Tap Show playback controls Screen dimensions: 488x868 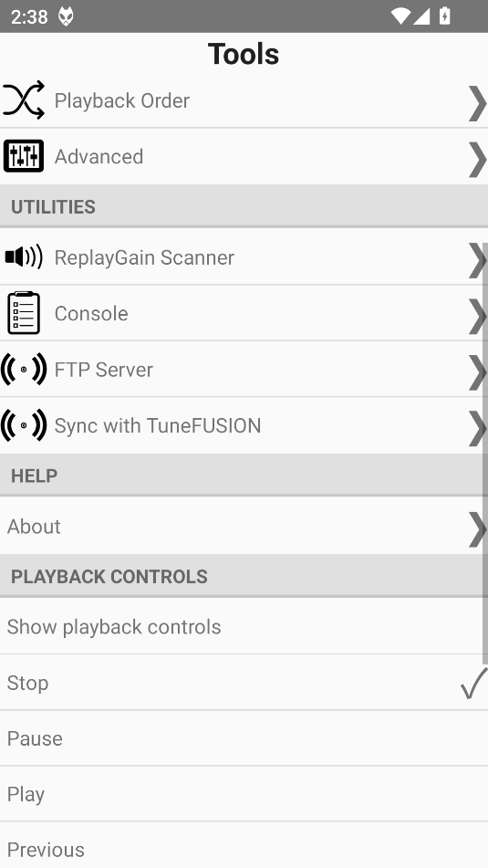point(244,627)
